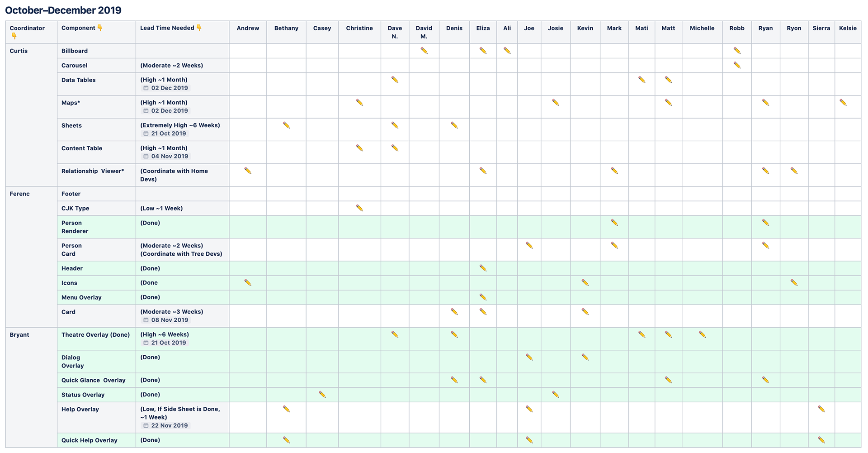Click Content Table pencil under Dave N.
868x453 pixels.
click(395, 148)
